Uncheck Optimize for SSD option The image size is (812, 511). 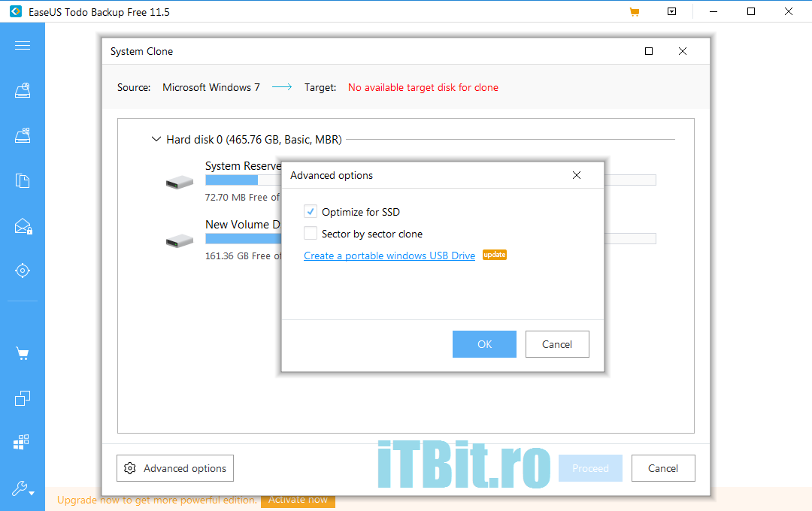[x=311, y=212]
